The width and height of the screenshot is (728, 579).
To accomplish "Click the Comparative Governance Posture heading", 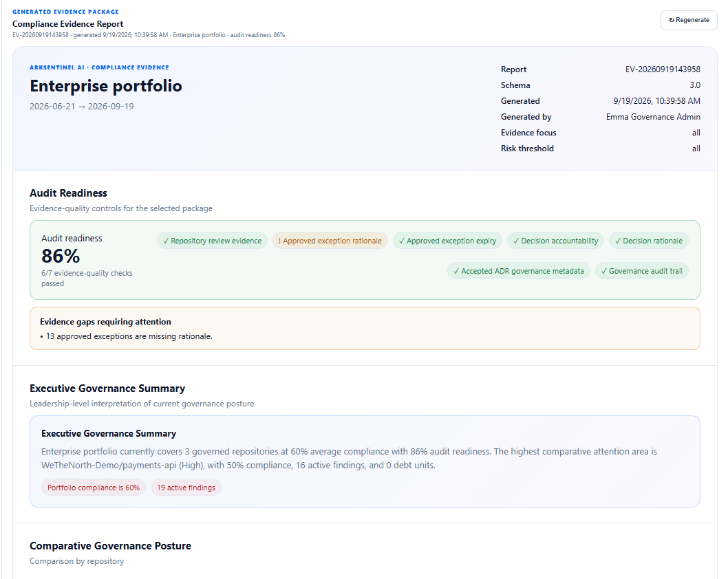I will click(x=111, y=545).
